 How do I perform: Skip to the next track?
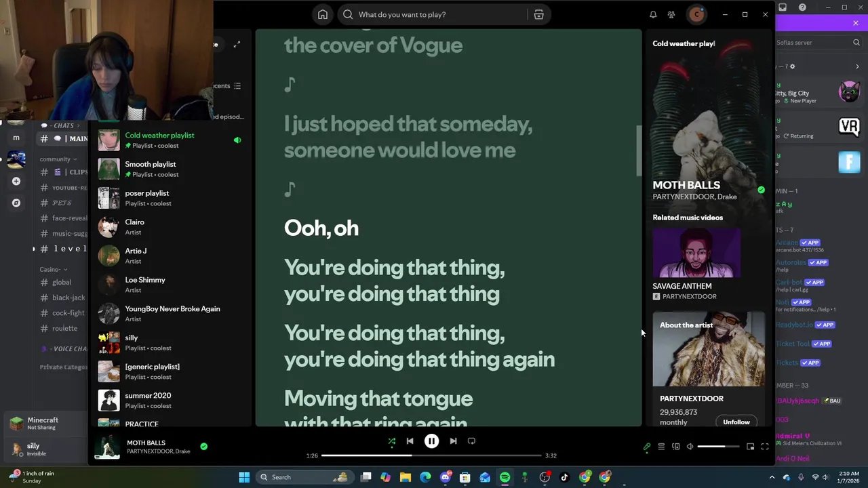(x=453, y=441)
